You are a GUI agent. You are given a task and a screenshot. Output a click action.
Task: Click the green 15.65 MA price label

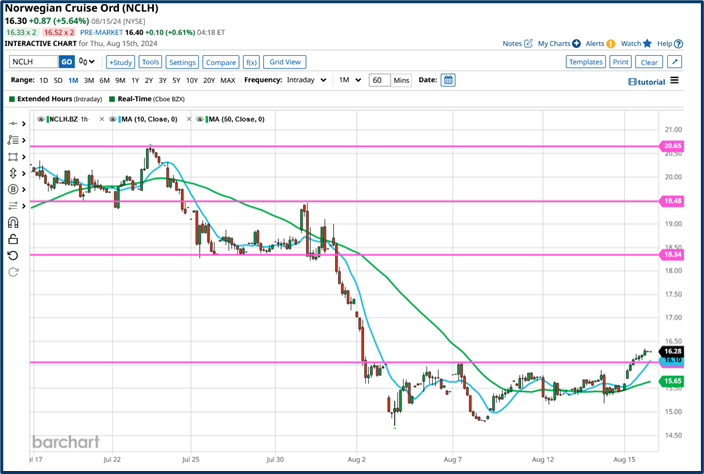(671, 381)
